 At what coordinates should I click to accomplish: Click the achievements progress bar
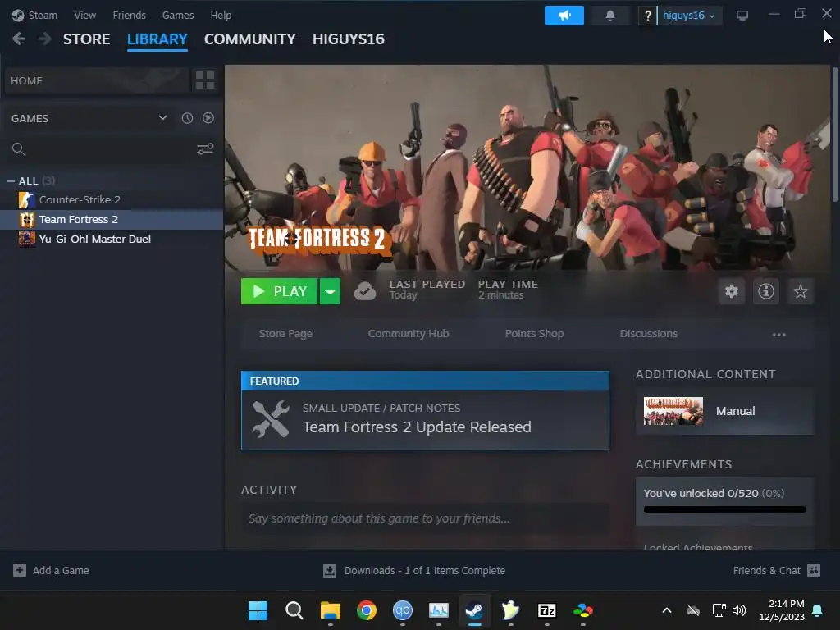[724, 509]
